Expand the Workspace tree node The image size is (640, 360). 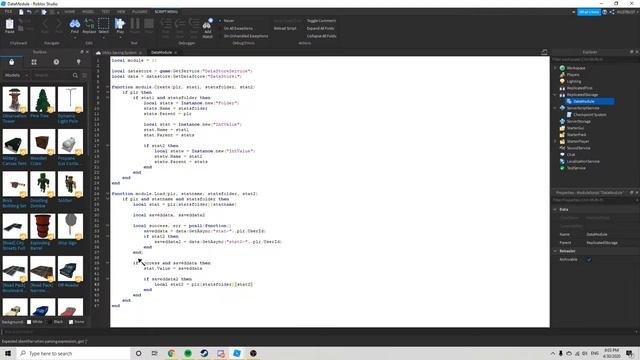(555, 68)
